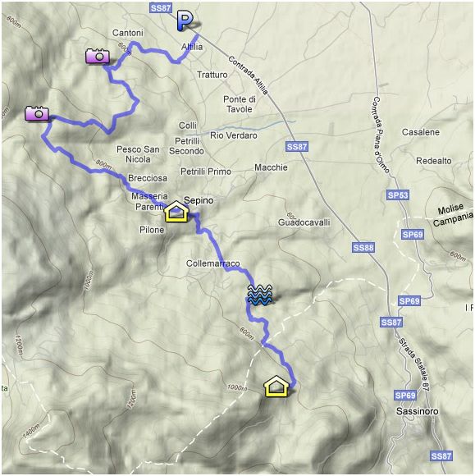The image size is (475, 476).
Task: Click the SS88 road shield
Action: pos(363,248)
